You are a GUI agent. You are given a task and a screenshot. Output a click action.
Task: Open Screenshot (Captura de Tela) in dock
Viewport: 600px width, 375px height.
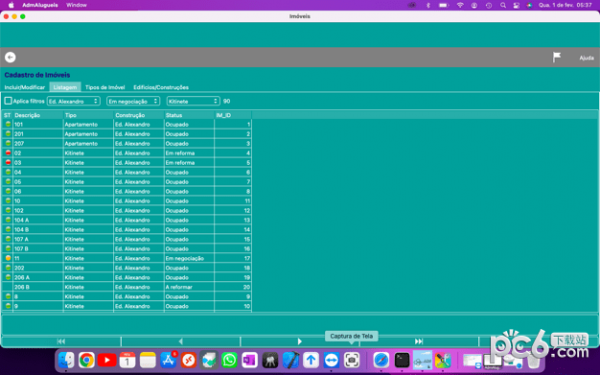point(351,360)
